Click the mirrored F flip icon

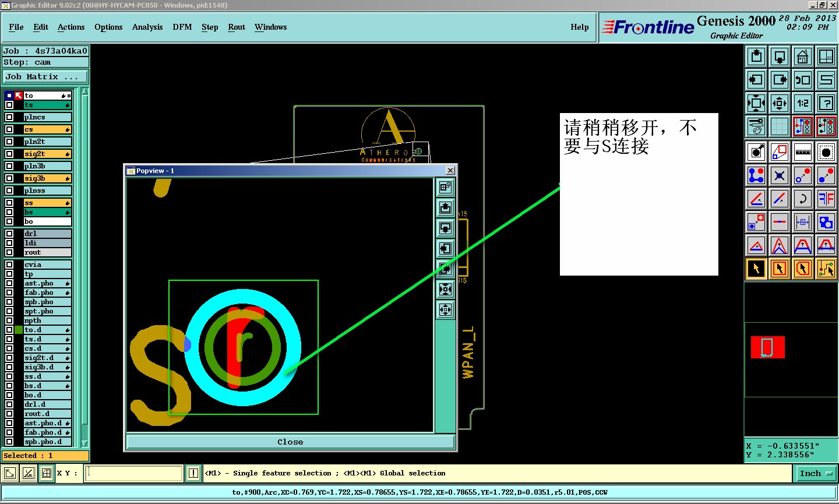(x=826, y=199)
